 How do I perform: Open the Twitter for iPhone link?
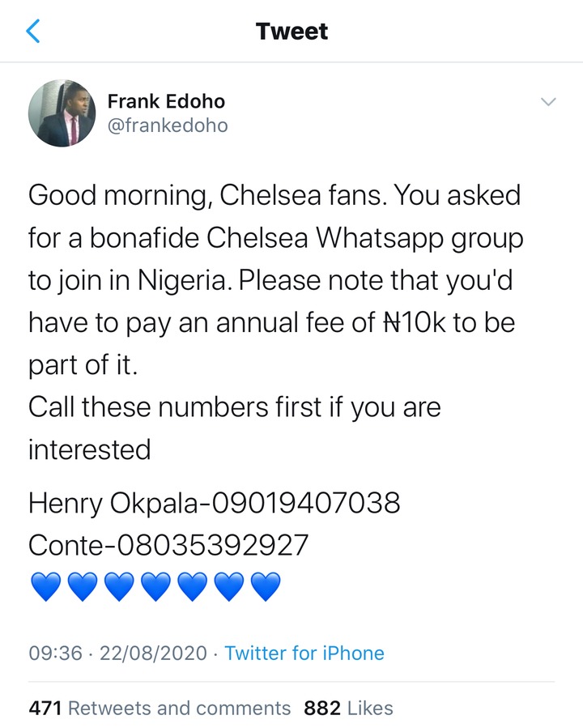point(304,653)
